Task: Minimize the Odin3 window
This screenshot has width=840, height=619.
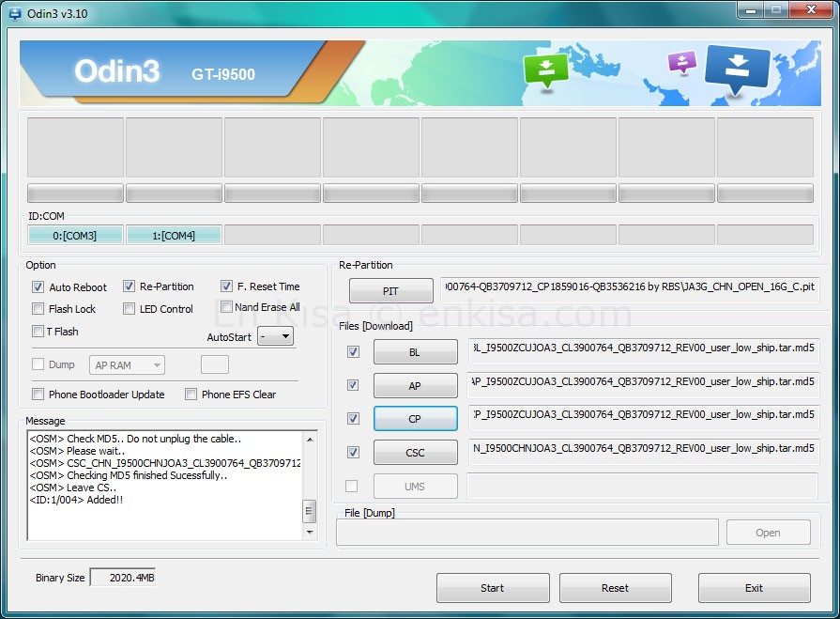Action: (x=751, y=10)
